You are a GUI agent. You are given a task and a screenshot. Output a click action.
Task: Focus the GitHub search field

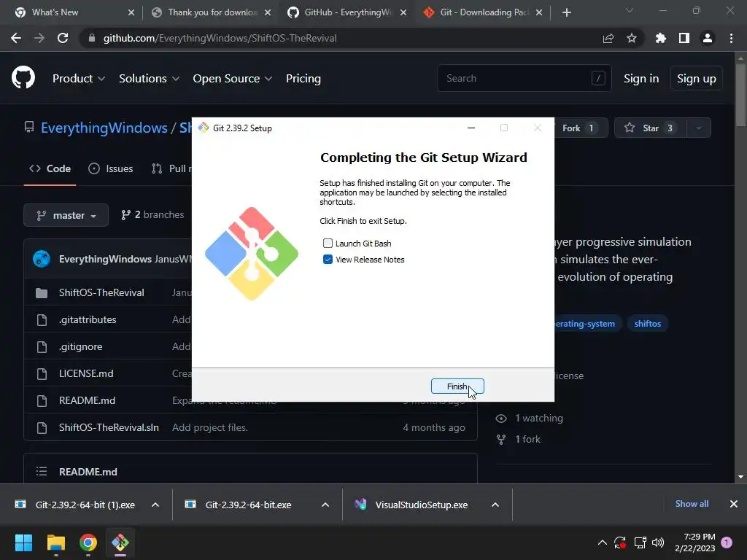(525, 78)
